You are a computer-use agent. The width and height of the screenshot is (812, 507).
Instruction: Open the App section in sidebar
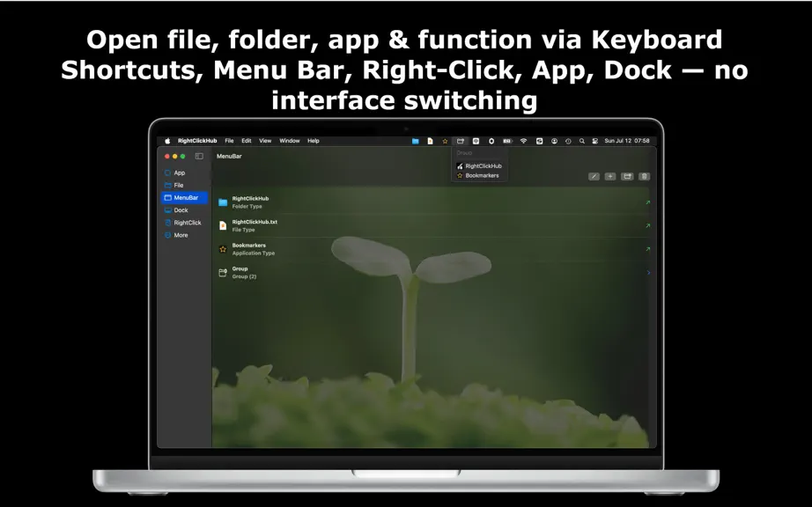click(x=184, y=173)
